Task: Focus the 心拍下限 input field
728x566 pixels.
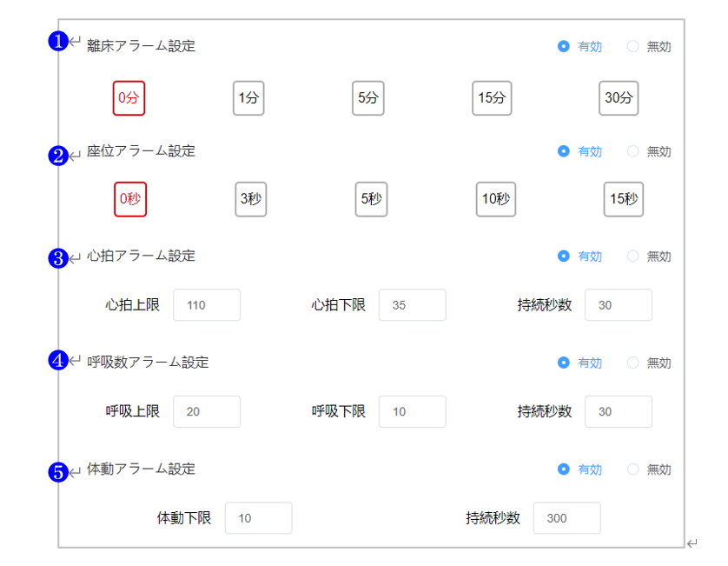Action: point(412,305)
